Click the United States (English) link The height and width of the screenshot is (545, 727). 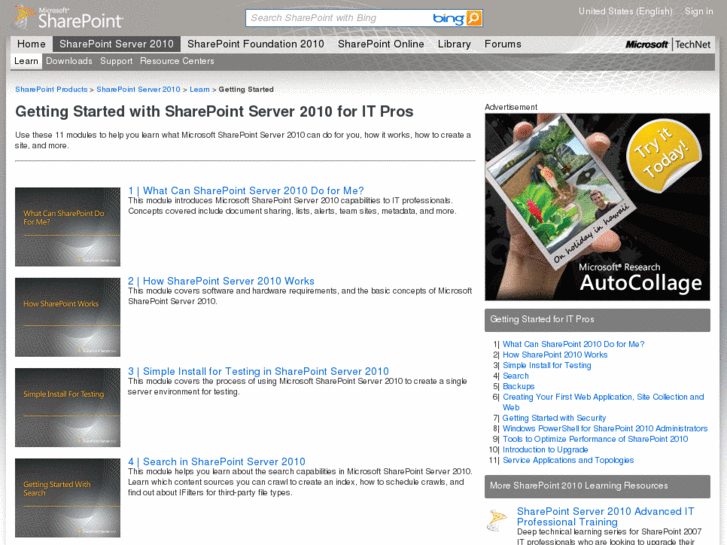tap(625, 11)
